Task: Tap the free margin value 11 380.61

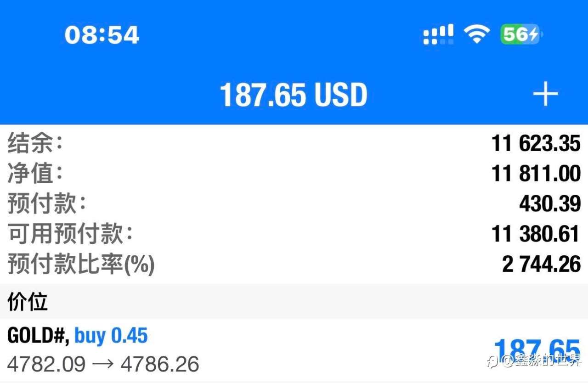Action: [536, 234]
